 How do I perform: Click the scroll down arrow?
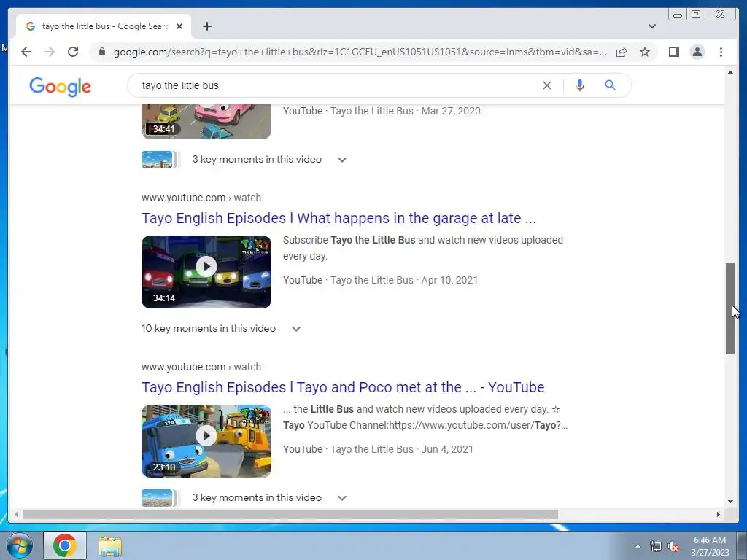coord(730,502)
